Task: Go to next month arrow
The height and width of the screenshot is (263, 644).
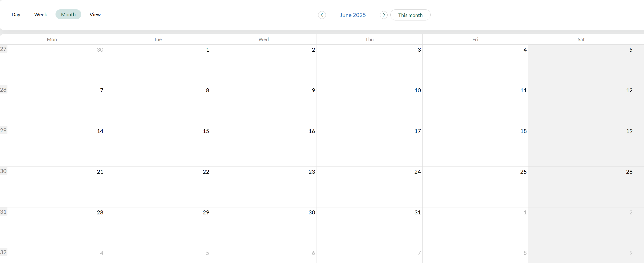Action: point(383,15)
